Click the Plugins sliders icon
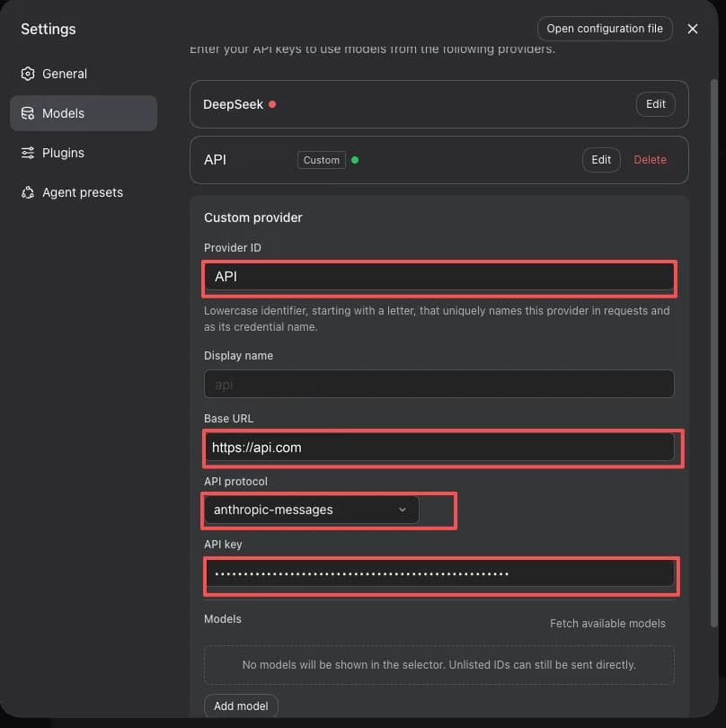Screen dimensions: 726x728 tap(28, 153)
